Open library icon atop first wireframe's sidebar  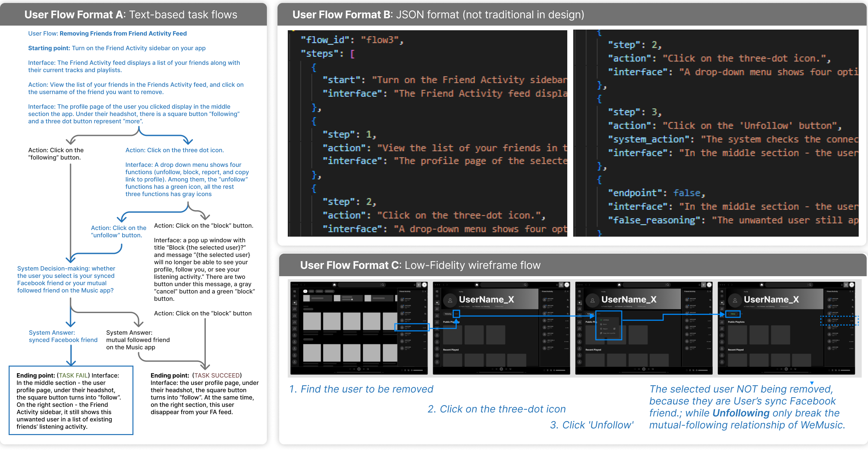(x=294, y=291)
